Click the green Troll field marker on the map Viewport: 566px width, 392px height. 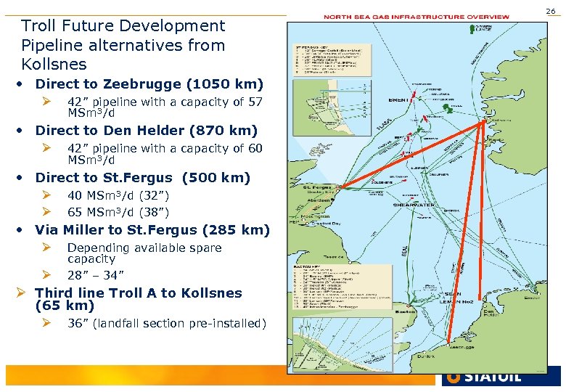(448, 108)
